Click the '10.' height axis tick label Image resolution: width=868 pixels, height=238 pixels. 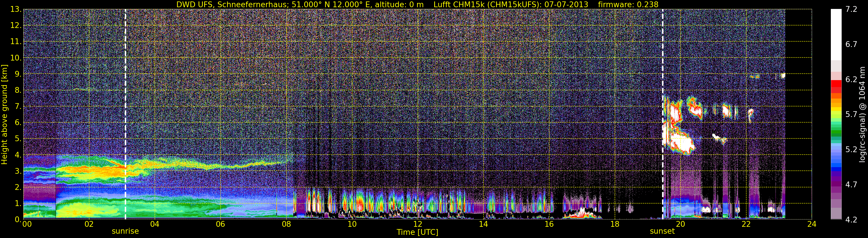point(16,58)
